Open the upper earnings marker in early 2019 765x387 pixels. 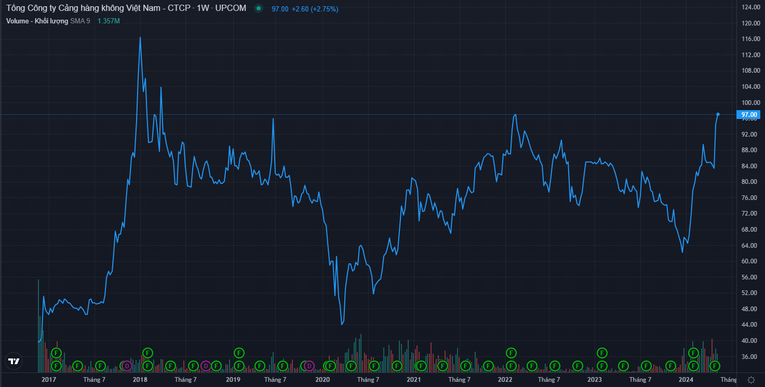click(x=239, y=352)
